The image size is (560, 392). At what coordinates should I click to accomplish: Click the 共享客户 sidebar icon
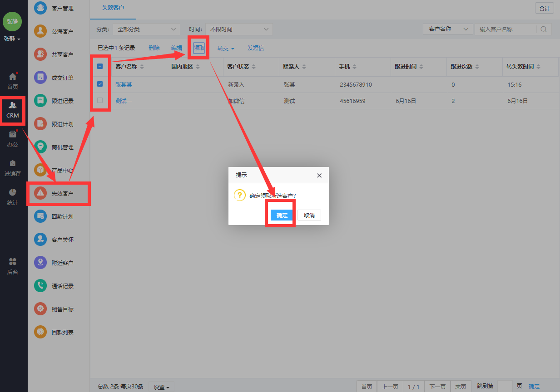pyautogui.click(x=40, y=54)
